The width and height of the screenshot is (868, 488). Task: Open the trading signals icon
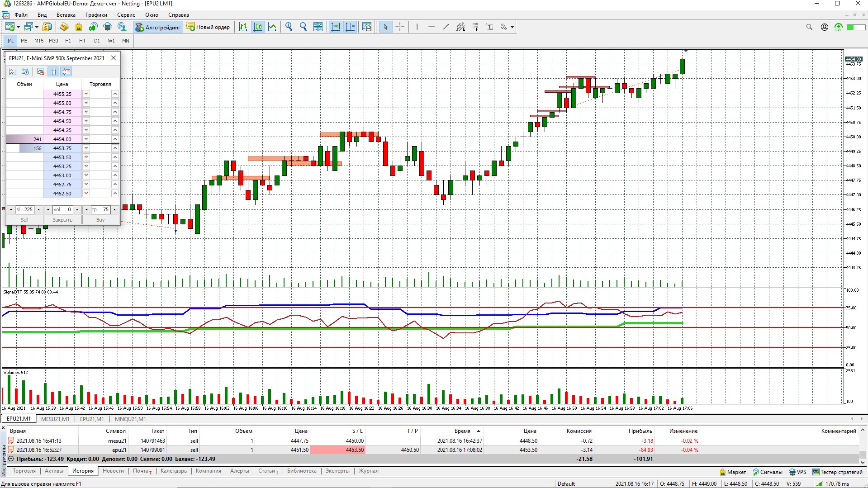pos(93,27)
